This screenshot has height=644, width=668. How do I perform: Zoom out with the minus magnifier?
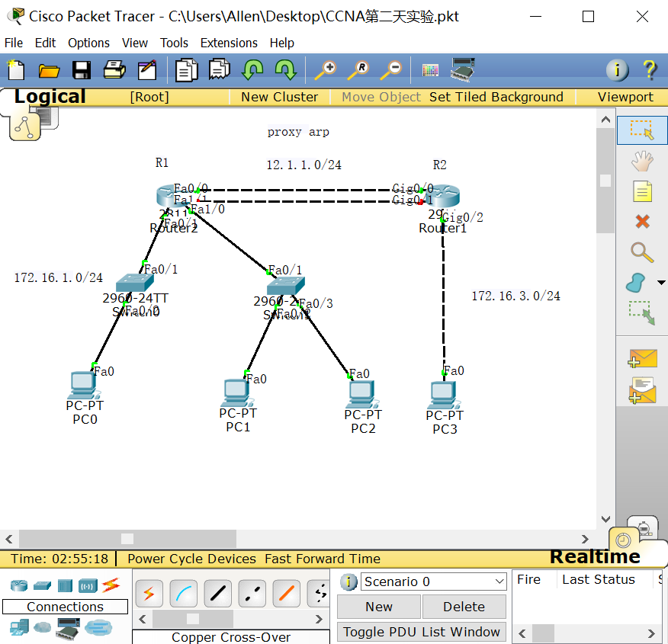(390, 70)
